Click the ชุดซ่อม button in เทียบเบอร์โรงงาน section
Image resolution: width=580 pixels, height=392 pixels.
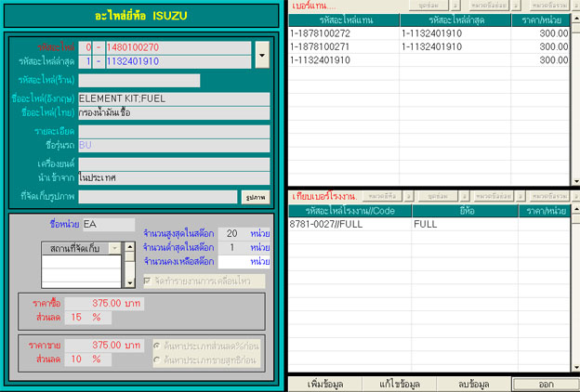coord(438,196)
